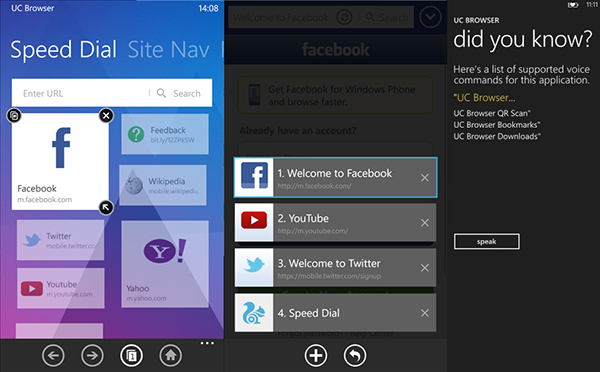Open the tabs manager icon
The image size is (600, 372).
pos(131,356)
